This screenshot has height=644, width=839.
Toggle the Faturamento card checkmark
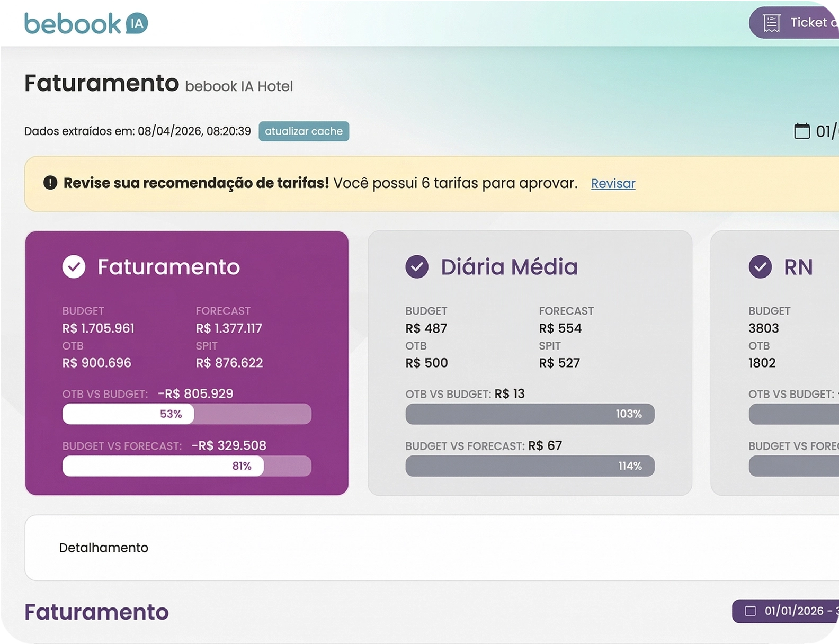click(74, 267)
